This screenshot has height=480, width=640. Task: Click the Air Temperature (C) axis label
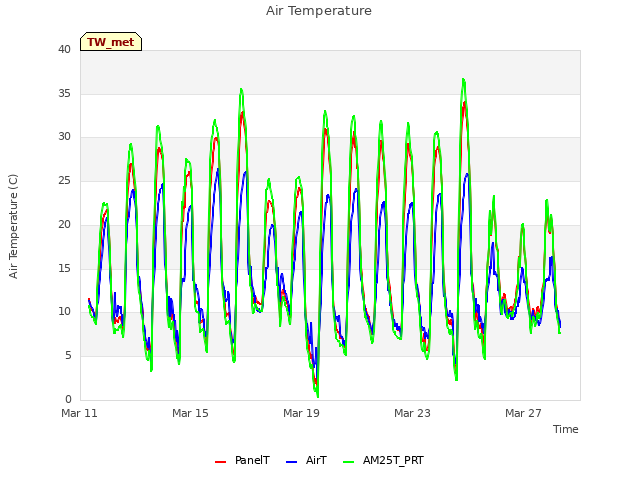(13, 226)
